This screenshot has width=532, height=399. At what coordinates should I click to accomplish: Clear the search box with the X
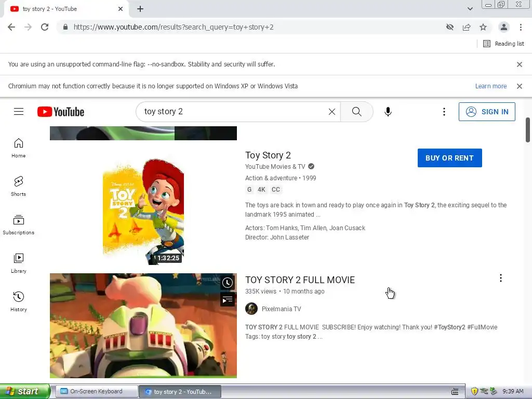pyautogui.click(x=332, y=112)
